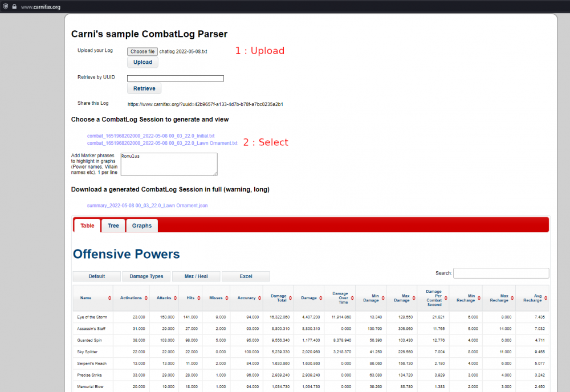The height and width of the screenshot is (392, 570).
Task: Show the Damage Types columns
Action: [146, 276]
